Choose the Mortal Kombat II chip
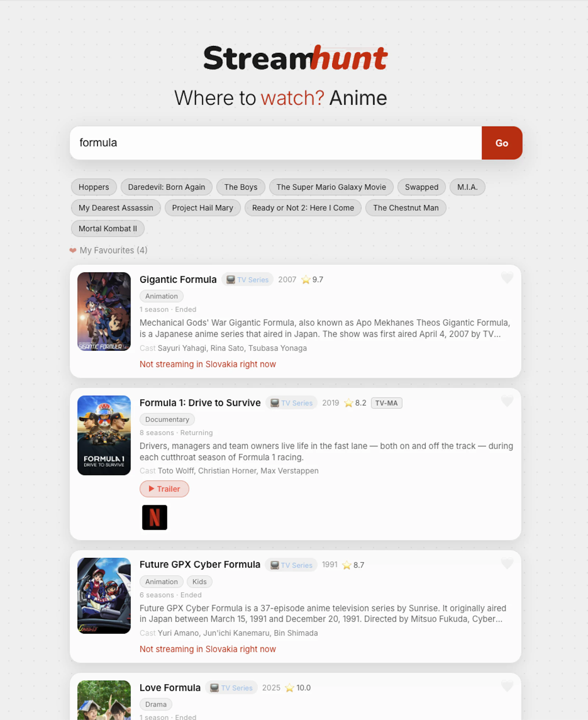Screen dimensions: 588x720 [108, 229]
